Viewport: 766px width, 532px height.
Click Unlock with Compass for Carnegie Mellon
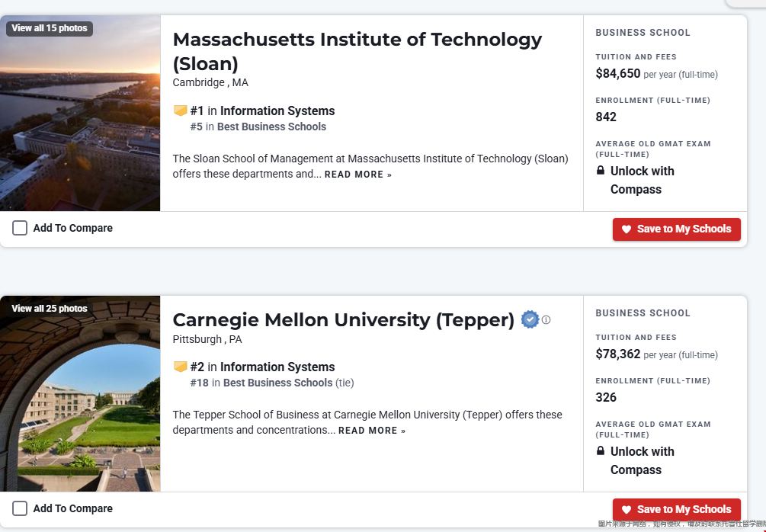pyautogui.click(x=642, y=460)
